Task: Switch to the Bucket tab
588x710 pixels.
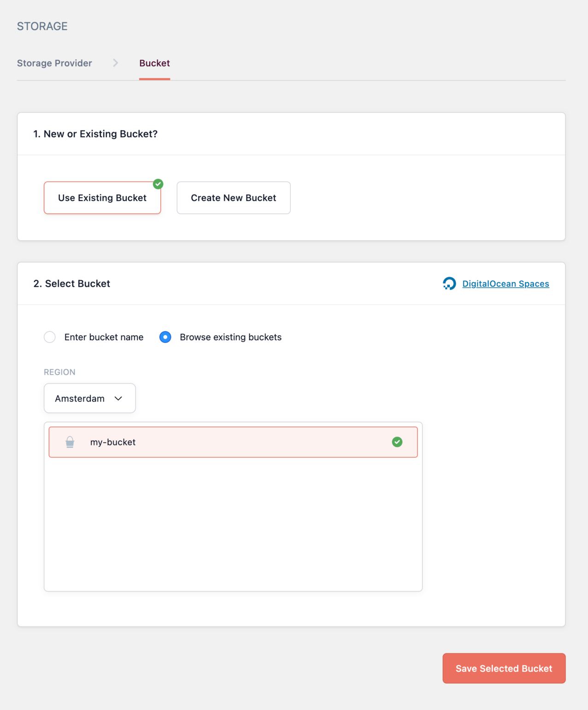Action: [x=155, y=63]
